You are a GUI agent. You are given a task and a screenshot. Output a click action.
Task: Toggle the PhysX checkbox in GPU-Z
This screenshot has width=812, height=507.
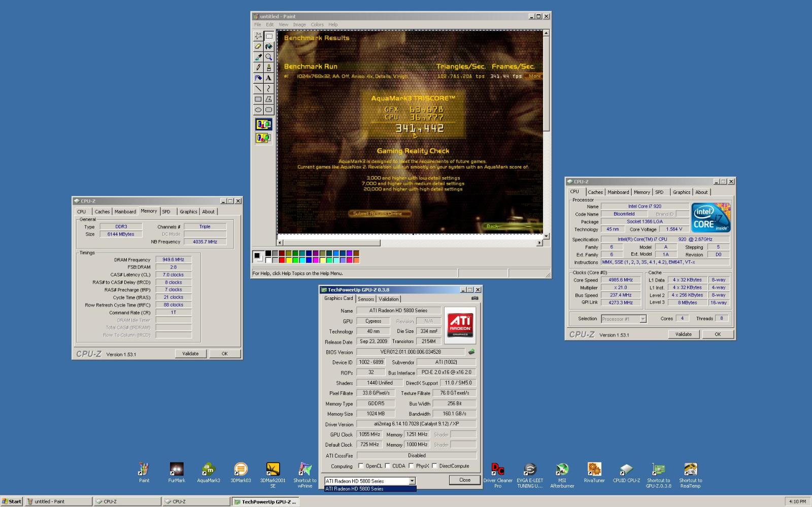[x=411, y=466]
